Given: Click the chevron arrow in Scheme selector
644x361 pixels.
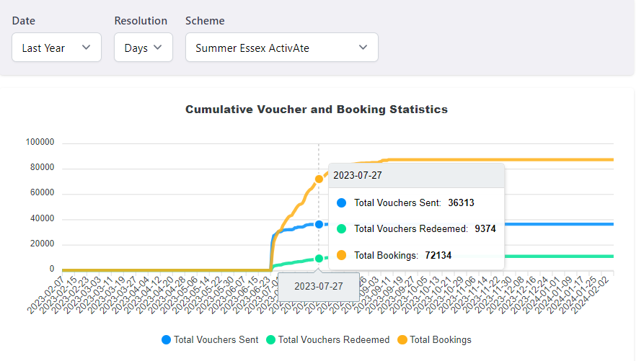Looking at the screenshot, I should tap(363, 48).
